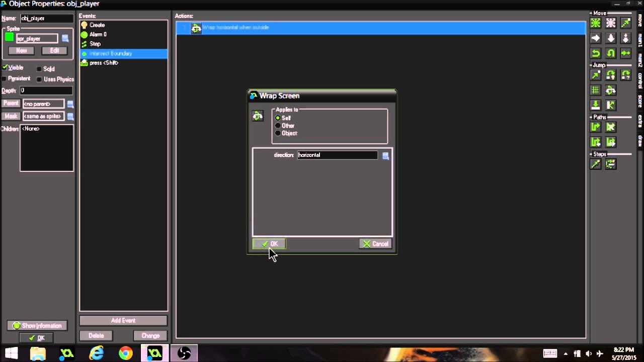Select the Set Friction action icon
Viewport: 644px width, 362px height.
(626, 53)
